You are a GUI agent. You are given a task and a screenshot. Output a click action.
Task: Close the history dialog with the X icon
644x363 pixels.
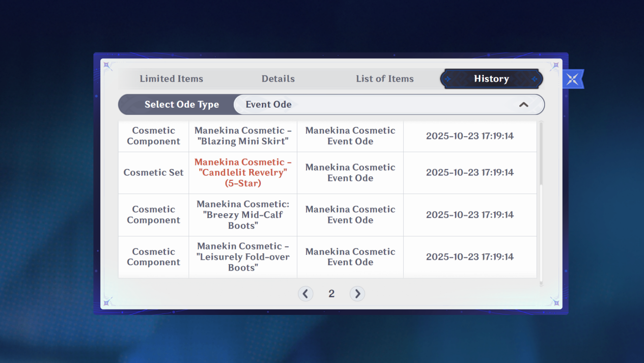(572, 79)
